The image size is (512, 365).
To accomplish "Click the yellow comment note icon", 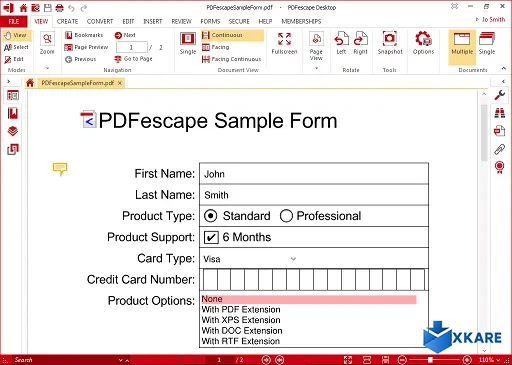I will click(60, 169).
